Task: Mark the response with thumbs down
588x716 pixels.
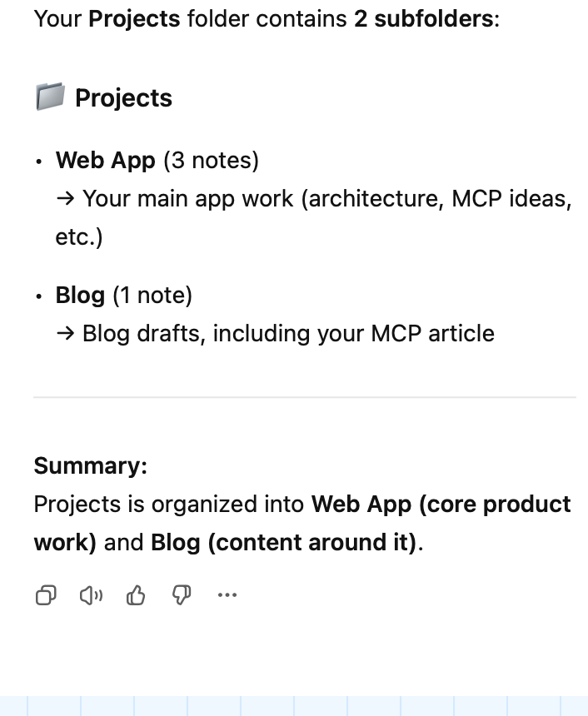Action: click(181, 595)
